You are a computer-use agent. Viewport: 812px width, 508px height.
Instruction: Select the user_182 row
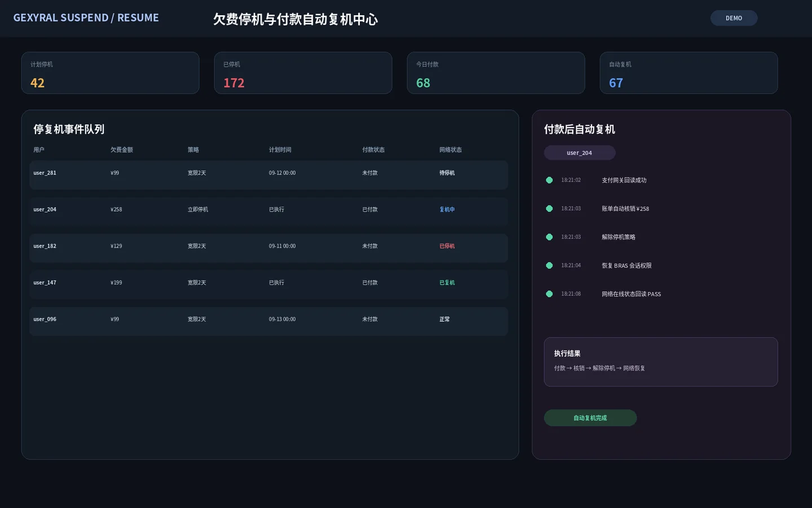pos(268,248)
